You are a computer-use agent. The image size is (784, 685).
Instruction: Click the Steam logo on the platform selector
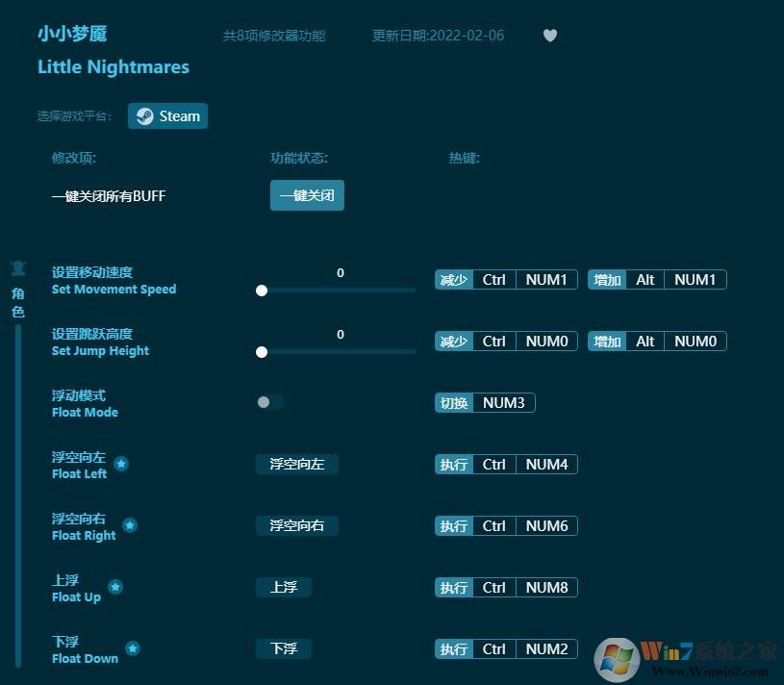tap(142, 115)
